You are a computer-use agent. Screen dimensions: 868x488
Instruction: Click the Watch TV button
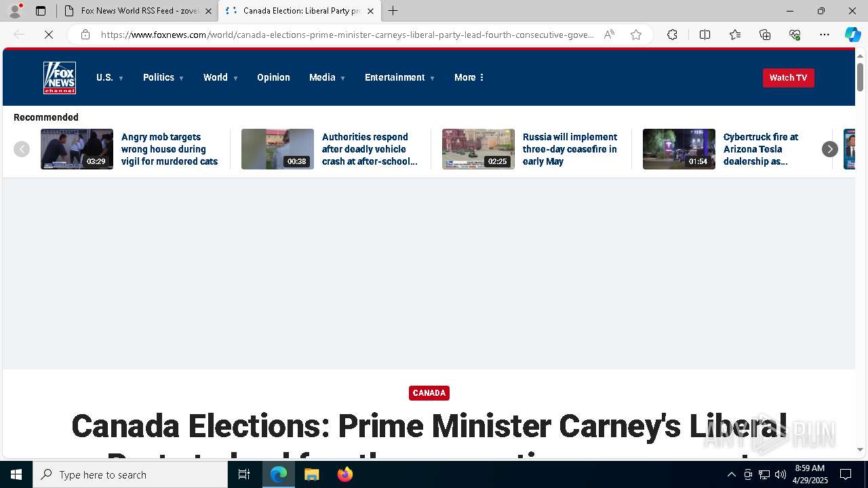click(x=788, y=77)
